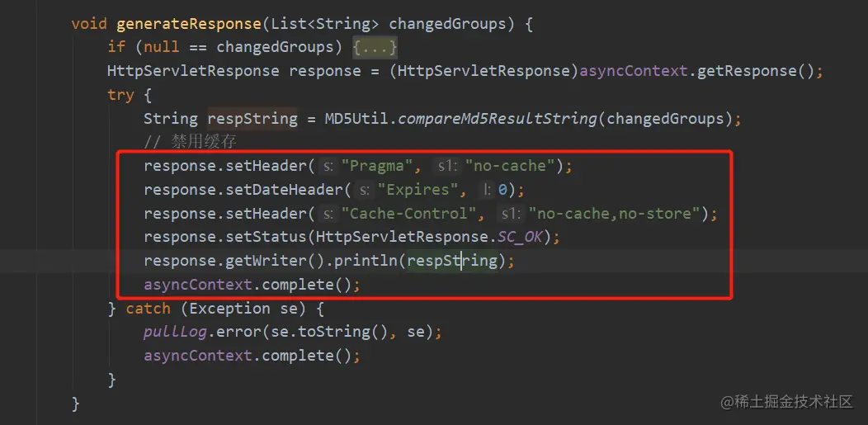Image resolution: width=868 pixels, height=425 pixels.
Task: Click the "Cache-Control" string literal
Action: 408,213
